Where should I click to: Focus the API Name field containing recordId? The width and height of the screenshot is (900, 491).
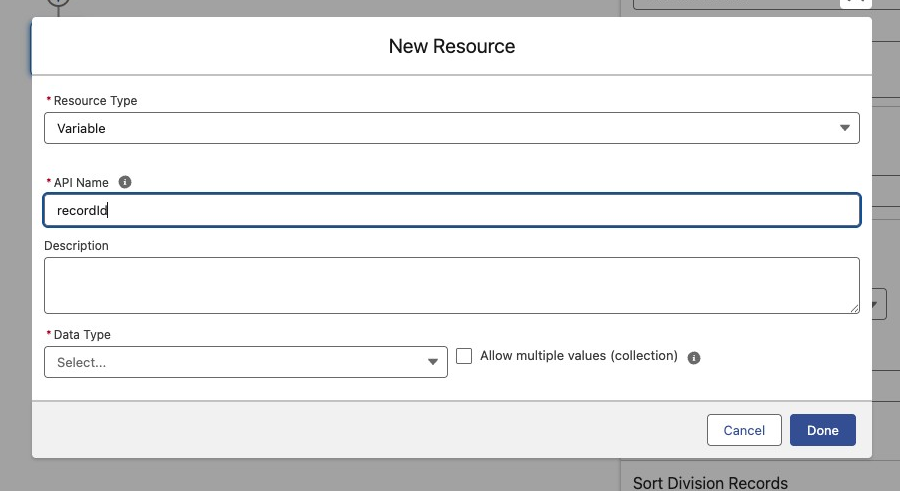point(450,210)
